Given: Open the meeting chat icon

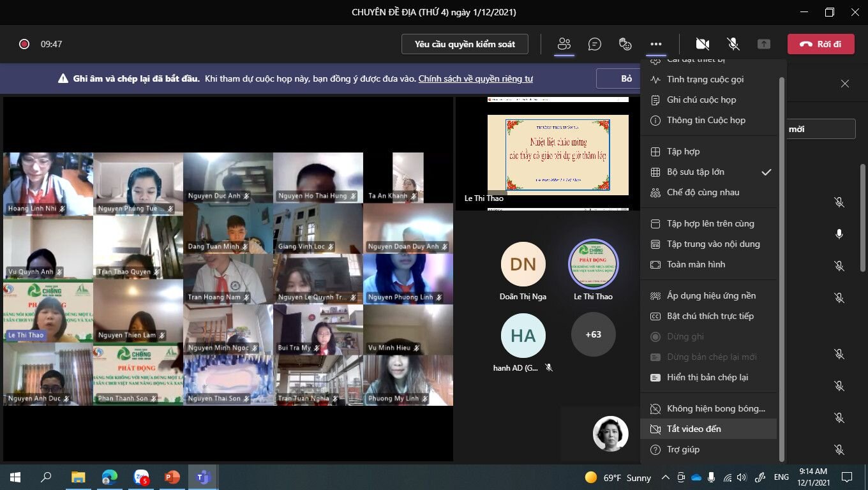Looking at the screenshot, I should point(595,44).
